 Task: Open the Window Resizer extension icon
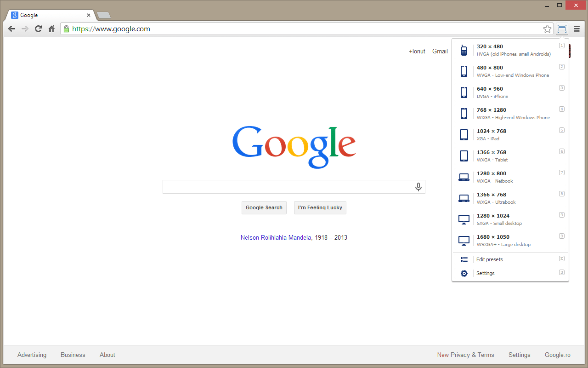562,29
